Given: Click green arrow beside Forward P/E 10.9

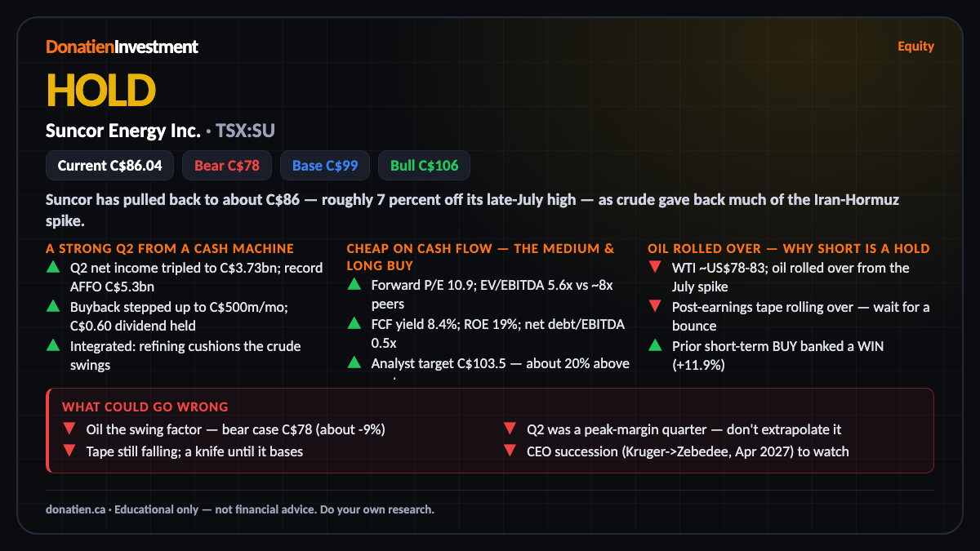Looking at the screenshot, I should (x=354, y=285).
